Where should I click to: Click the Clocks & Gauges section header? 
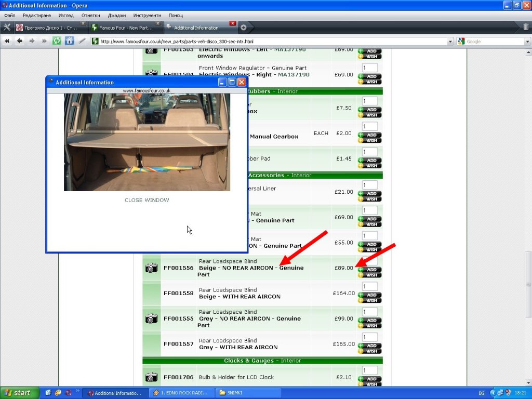[262, 361]
